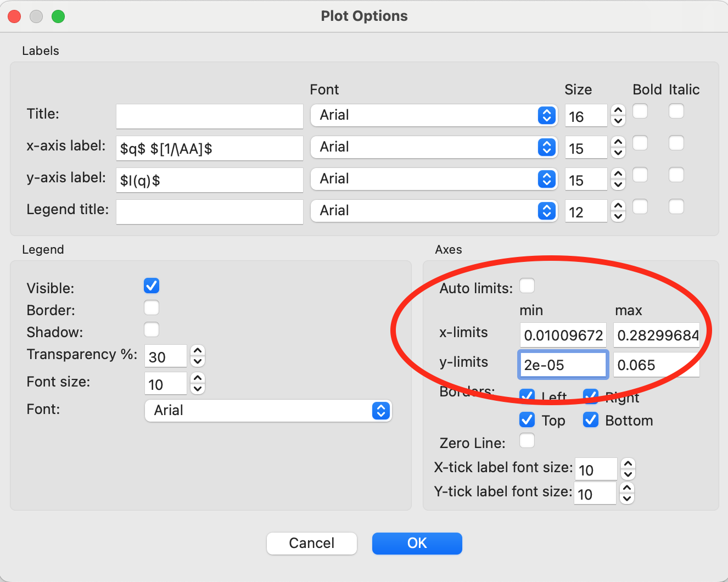This screenshot has height=582, width=728.
Task: Open the y-axis label font dropdown
Action: click(434, 179)
